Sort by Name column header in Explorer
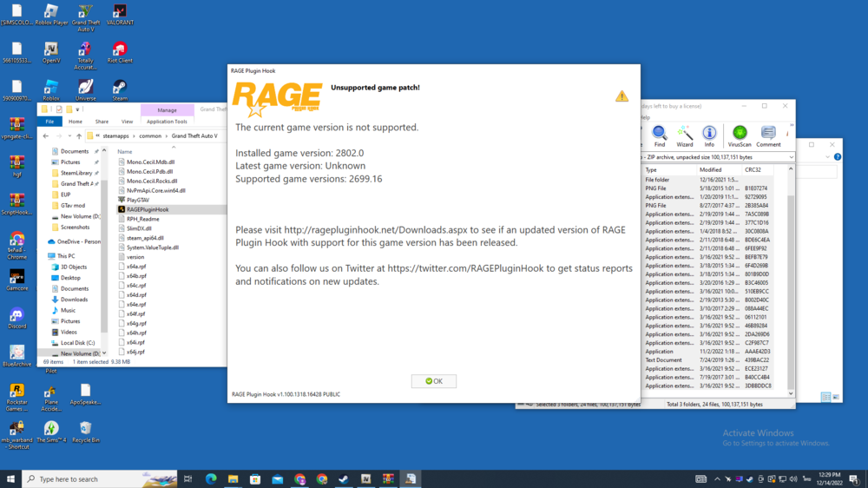868x488 pixels. (124, 151)
